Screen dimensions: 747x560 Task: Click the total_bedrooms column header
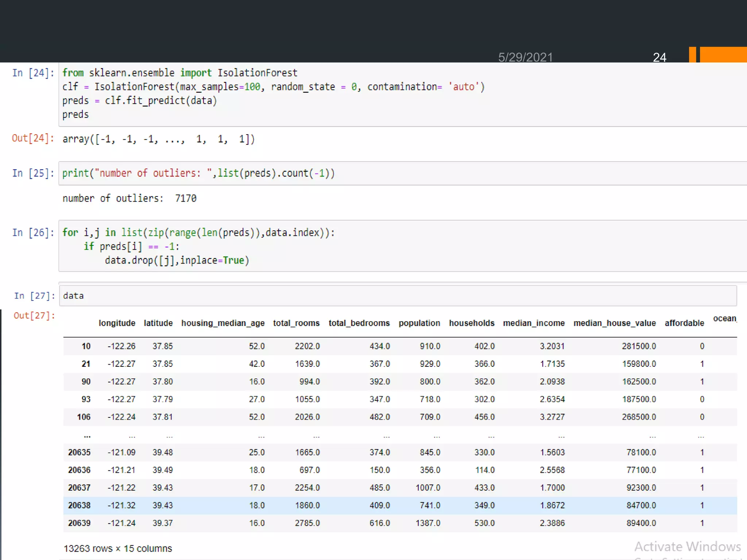pos(359,323)
